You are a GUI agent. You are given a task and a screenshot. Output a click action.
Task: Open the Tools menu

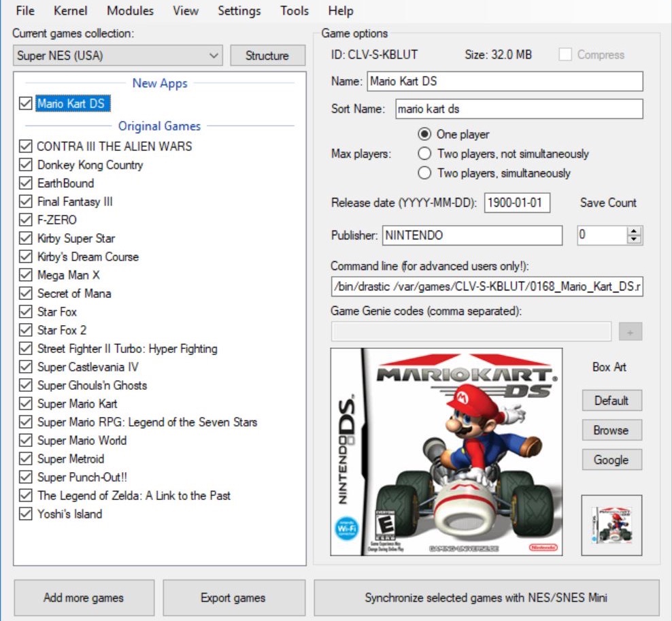[294, 11]
